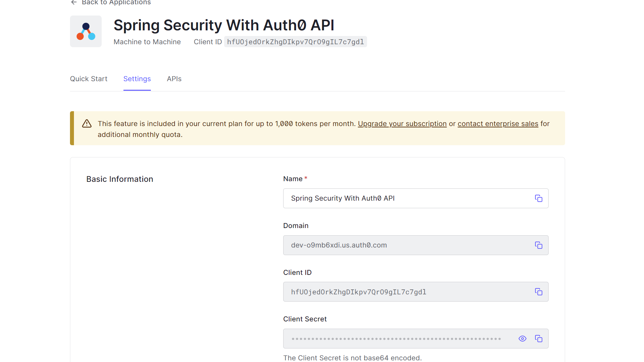The image size is (644, 362).
Task: Select the Settings tab
Action: coord(137,79)
